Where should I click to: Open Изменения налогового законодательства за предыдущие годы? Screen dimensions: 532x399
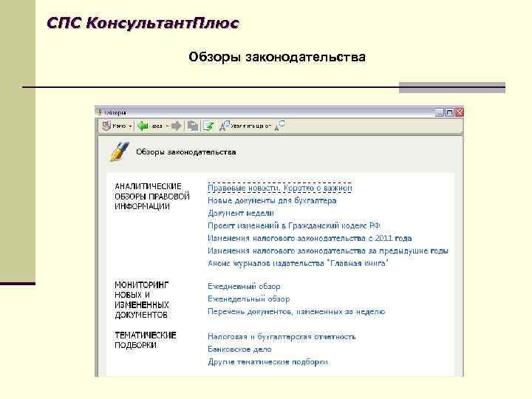328,250
